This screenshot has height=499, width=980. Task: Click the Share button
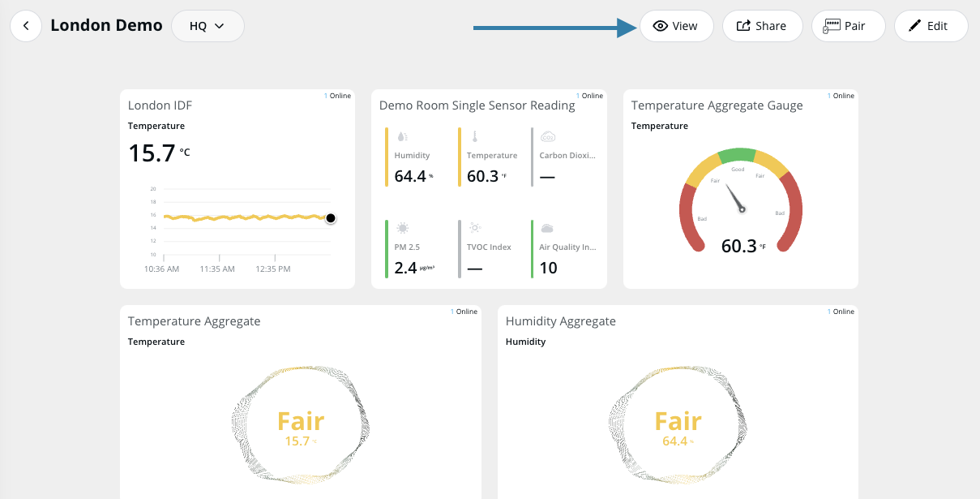[x=762, y=26]
